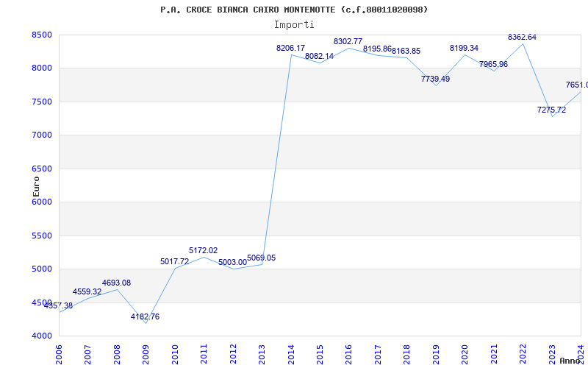Click the 7739.49 value label

435,79
